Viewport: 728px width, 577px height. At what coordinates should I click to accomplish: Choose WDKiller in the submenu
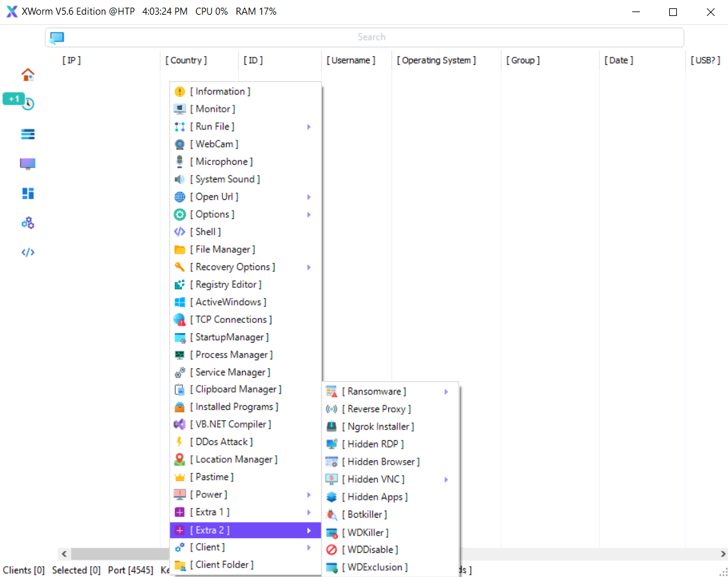tap(390, 532)
